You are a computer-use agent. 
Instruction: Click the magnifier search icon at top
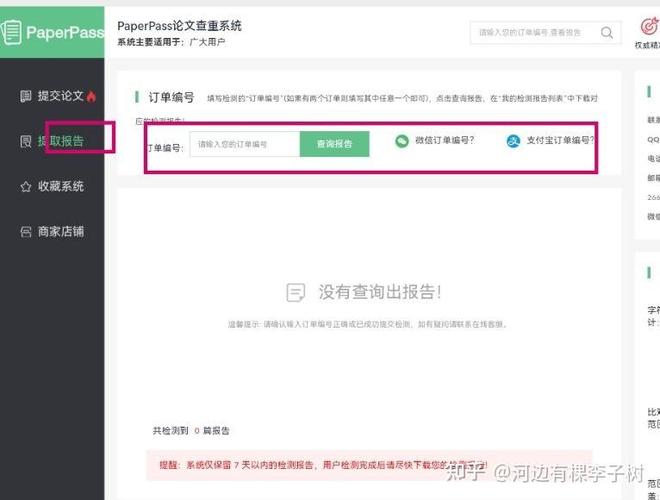coord(607,32)
